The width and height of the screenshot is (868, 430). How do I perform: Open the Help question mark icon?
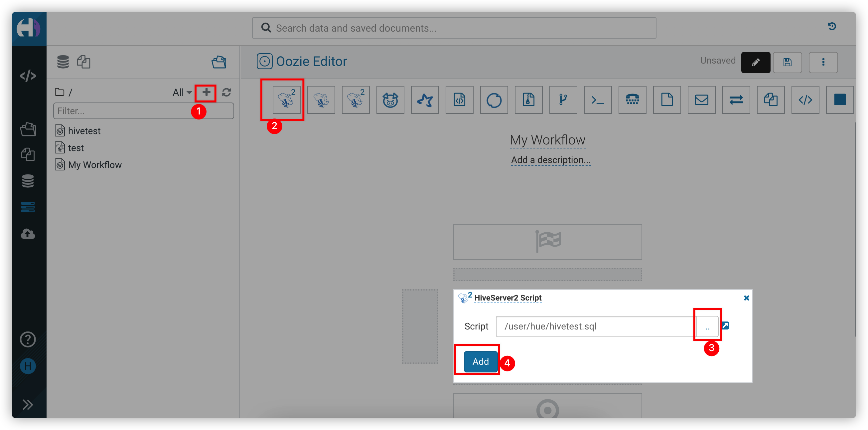click(x=28, y=339)
